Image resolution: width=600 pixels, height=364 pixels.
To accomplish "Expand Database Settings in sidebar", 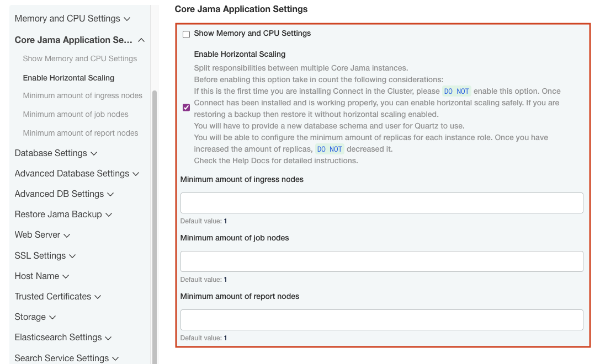I will 56,153.
